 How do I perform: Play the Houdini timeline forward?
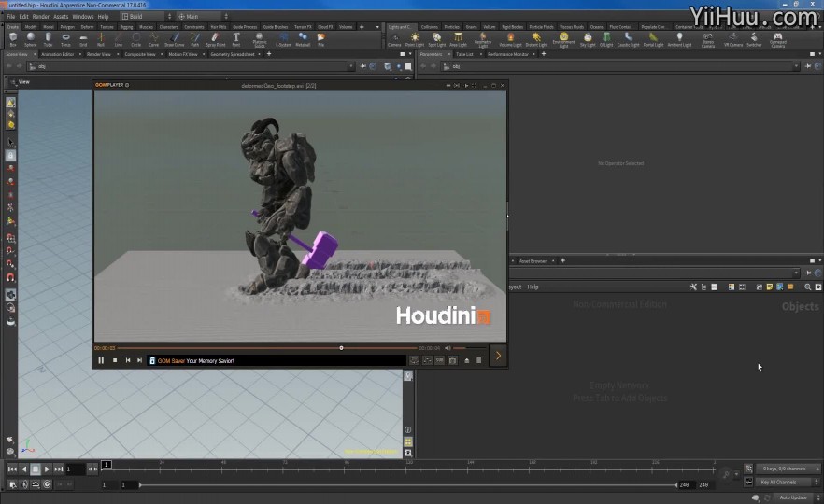[48, 469]
